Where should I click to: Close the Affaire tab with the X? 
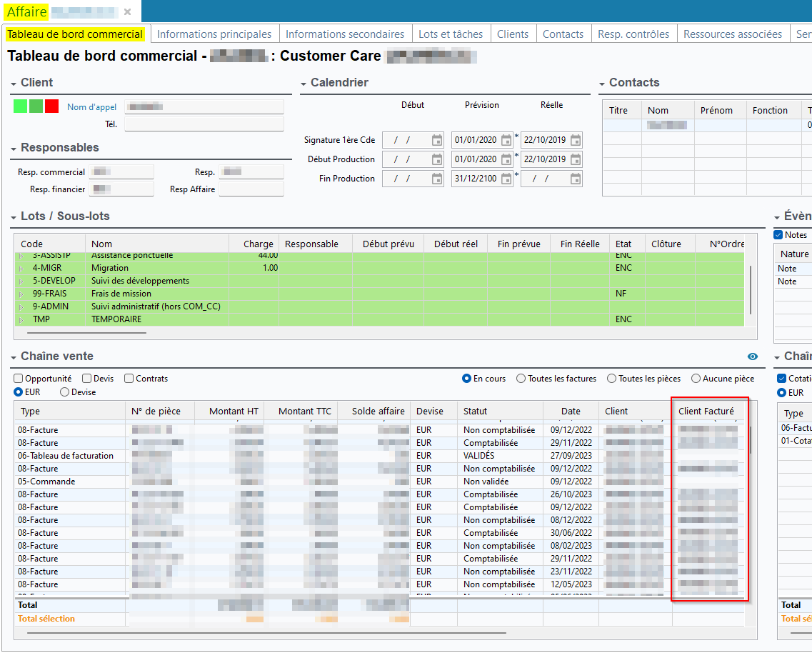click(127, 12)
